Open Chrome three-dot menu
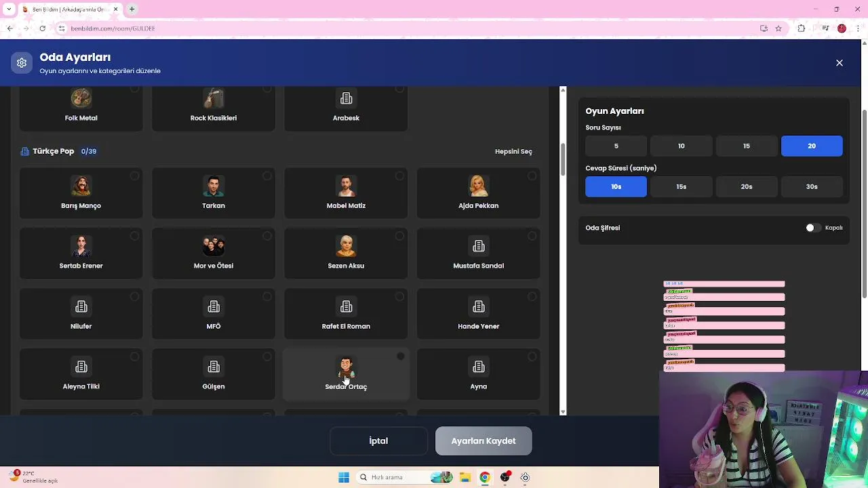 click(859, 28)
